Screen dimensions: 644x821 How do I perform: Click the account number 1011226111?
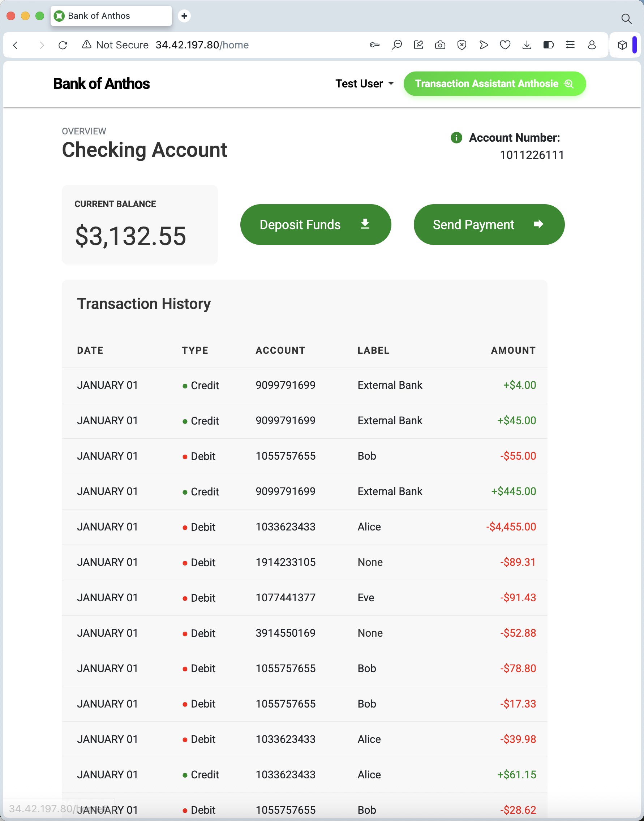pyautogui.click(x=532, y=155)
